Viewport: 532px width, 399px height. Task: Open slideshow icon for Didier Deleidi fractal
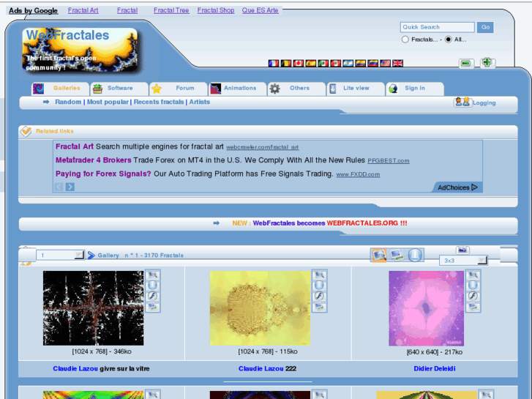pos(473,307)
